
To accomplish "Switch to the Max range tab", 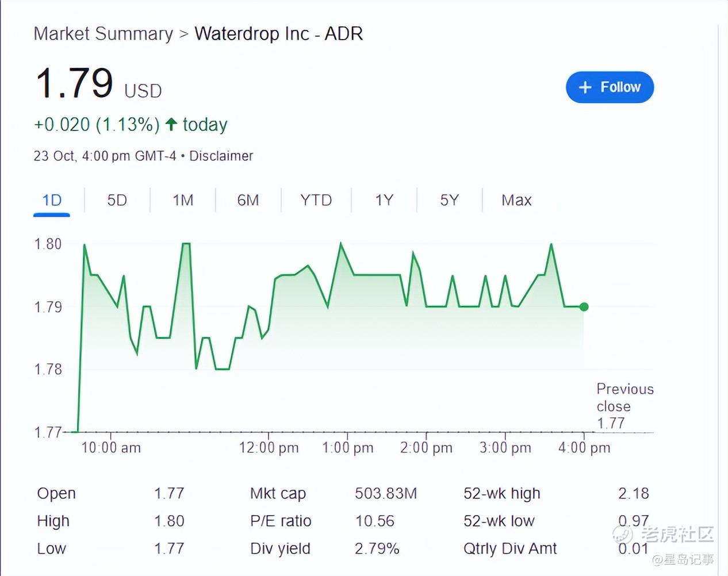I will pos(516,200).
